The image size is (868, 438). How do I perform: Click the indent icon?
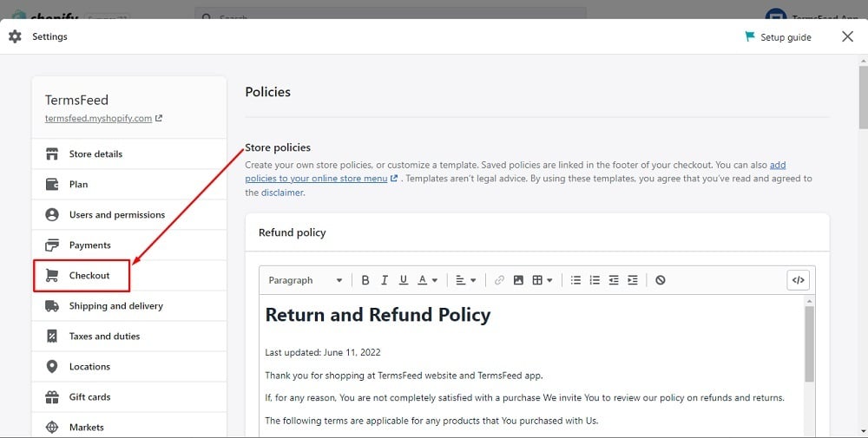[633, 280]
